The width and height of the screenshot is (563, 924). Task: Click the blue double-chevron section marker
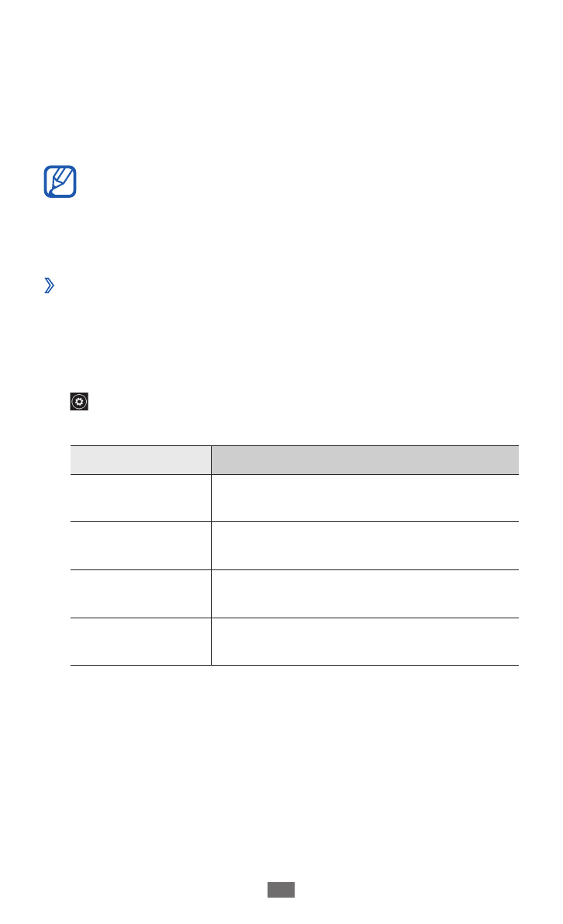[50, 286]
